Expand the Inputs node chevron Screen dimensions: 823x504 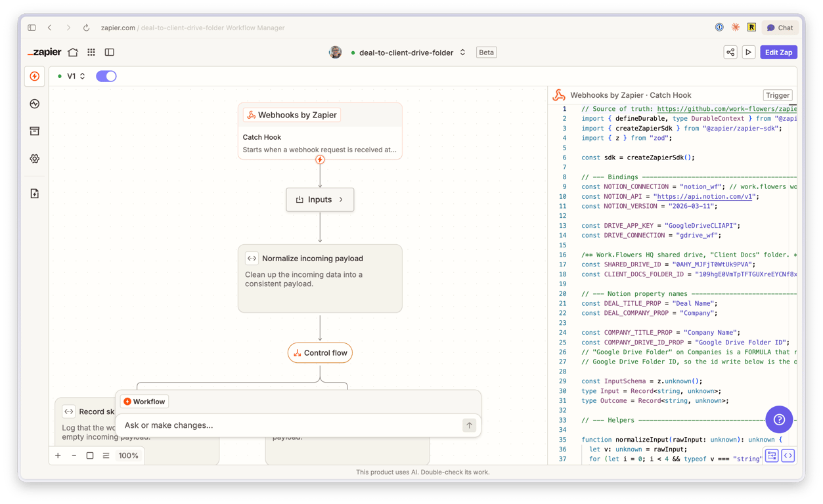(x=341, y=199)
